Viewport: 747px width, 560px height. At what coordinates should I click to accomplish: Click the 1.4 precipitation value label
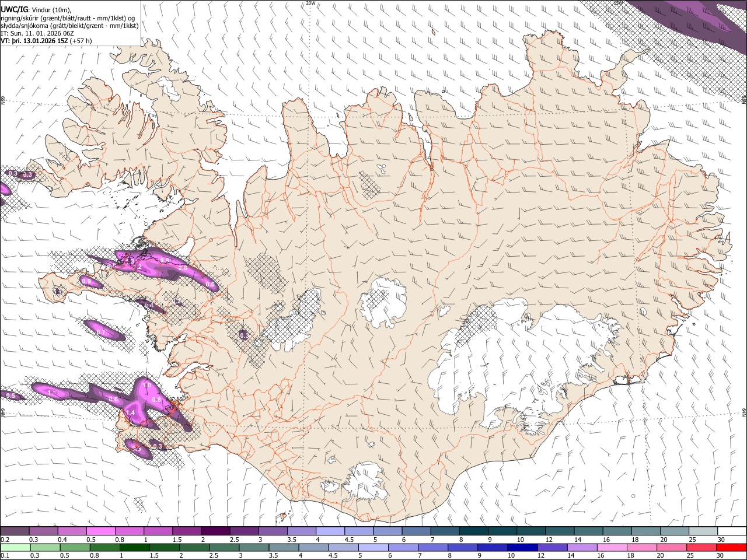click(130, 412)
